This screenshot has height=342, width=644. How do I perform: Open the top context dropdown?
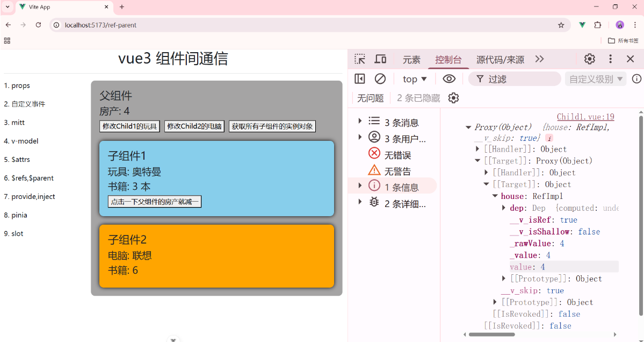pos(415,79)
